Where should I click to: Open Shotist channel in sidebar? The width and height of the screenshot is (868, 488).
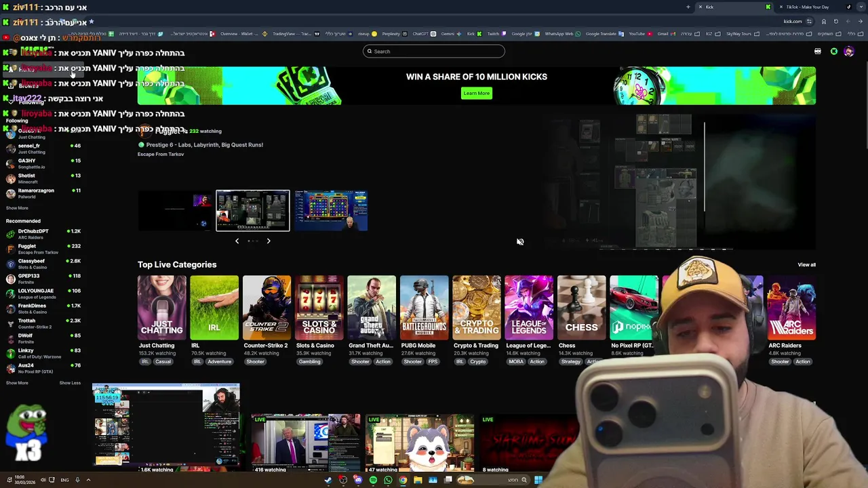point(43,178)
